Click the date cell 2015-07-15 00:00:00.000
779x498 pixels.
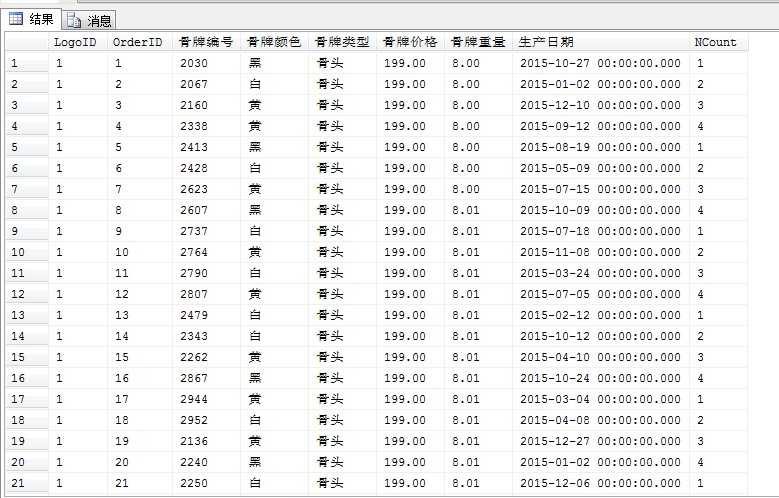[601, 189]
